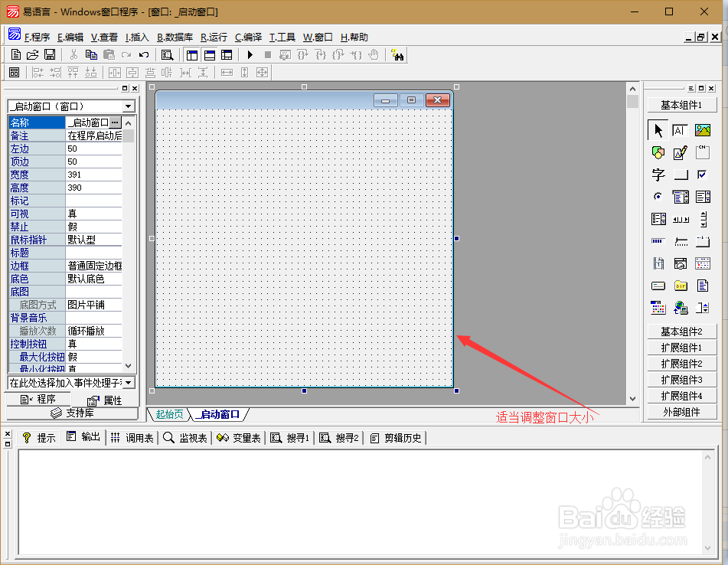Image resolution: width=728 pixels, height=565 pixels.
Task: Click the 禁止 property value 假
Action: point(93,227)
